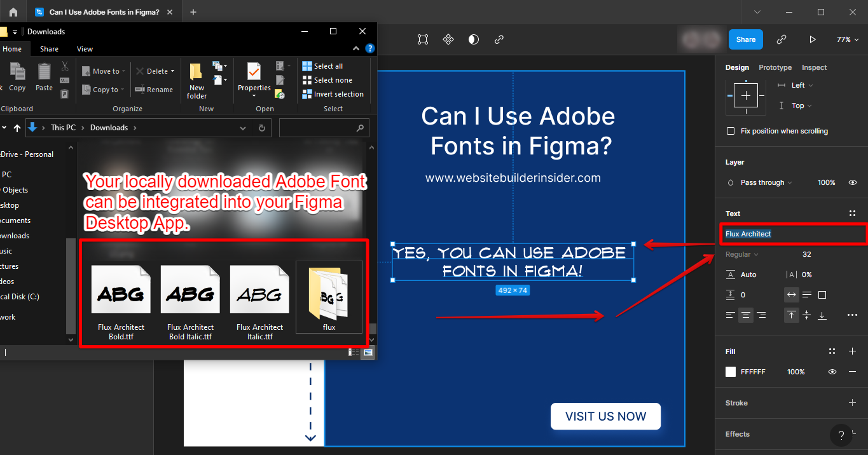This screenshot has width=868, height=455.
Task: Click the Flux Architect font field
Action: click(x=793, y=234)
